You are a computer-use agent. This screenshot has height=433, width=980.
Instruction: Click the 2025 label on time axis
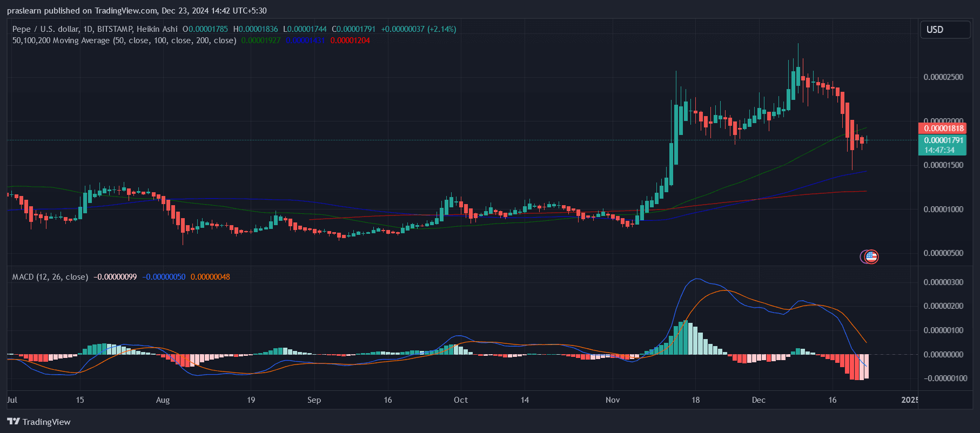(x=910, y=400)
